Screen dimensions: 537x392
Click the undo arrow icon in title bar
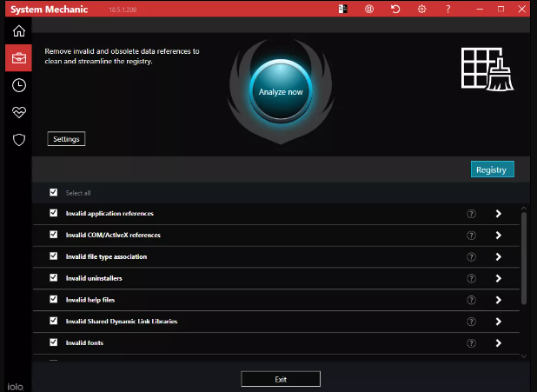395,9
